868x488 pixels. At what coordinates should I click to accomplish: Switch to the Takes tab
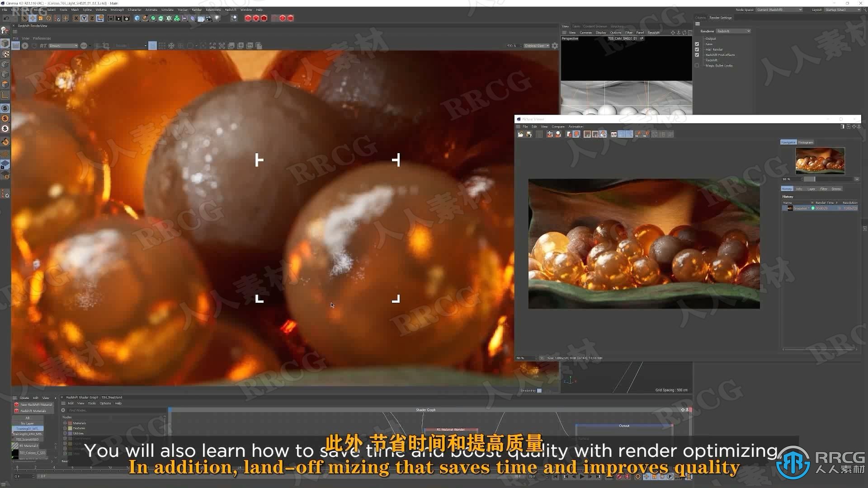(576, 26)
